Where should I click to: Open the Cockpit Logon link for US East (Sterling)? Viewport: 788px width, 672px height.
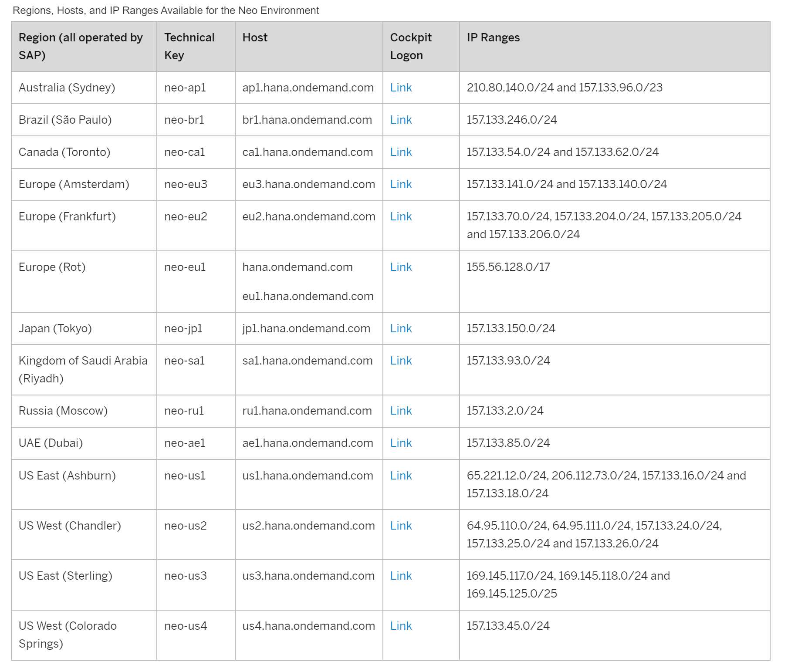click(x=401, y=576)
